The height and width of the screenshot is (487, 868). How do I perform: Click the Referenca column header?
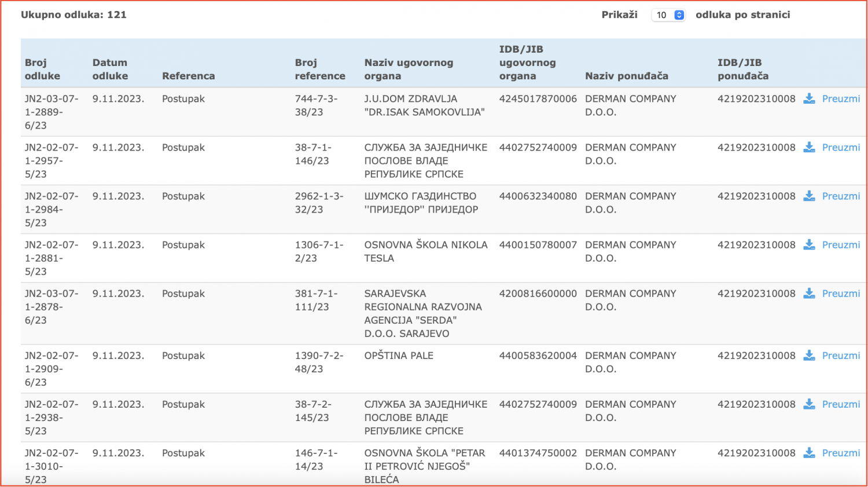coord(188,76)
